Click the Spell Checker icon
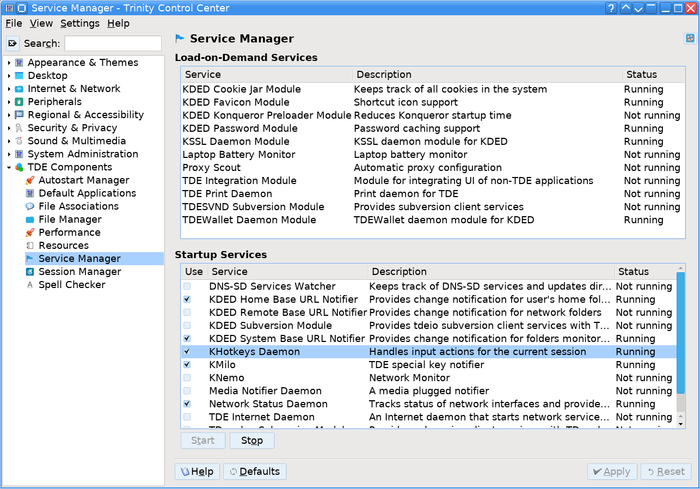This screenshot has width=700, height=489. coord(30,284)
